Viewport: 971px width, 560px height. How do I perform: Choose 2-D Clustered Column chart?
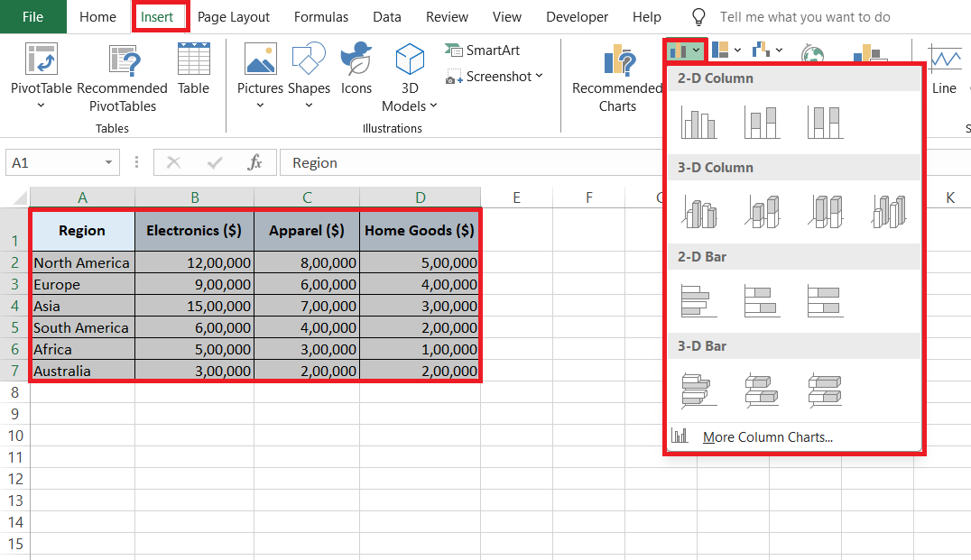click(x=698, y=122)
